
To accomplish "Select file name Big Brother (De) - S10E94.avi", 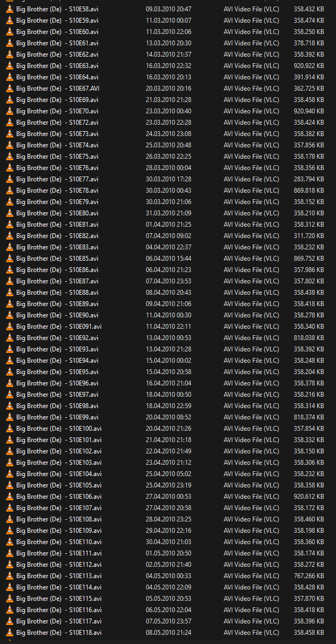I will (x=57, y=361).
